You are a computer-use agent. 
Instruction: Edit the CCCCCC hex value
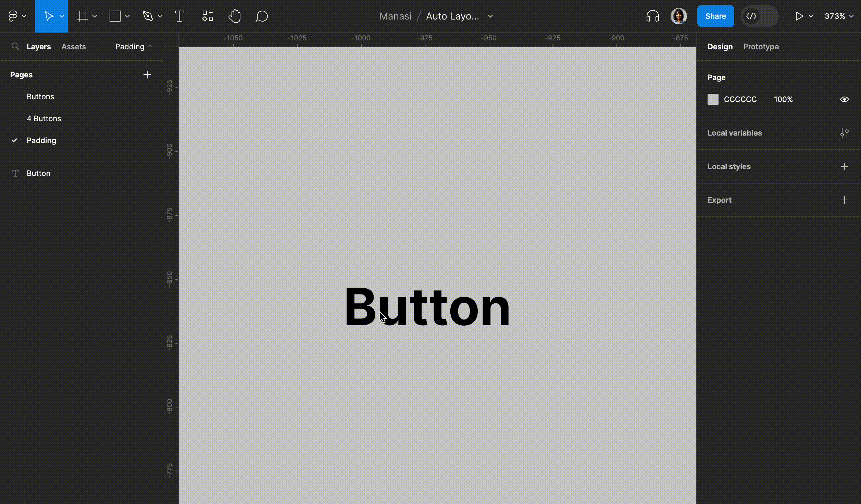point(740,99)
